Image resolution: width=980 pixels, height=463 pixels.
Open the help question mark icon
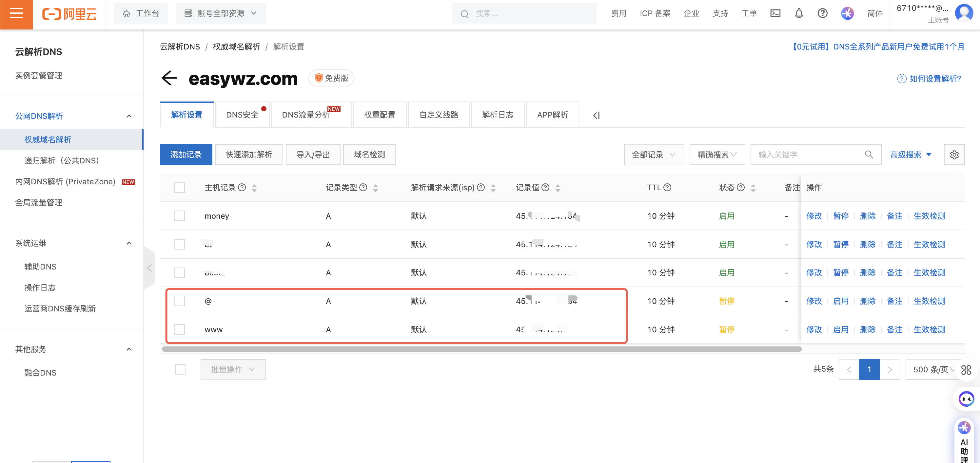[822, 13]
